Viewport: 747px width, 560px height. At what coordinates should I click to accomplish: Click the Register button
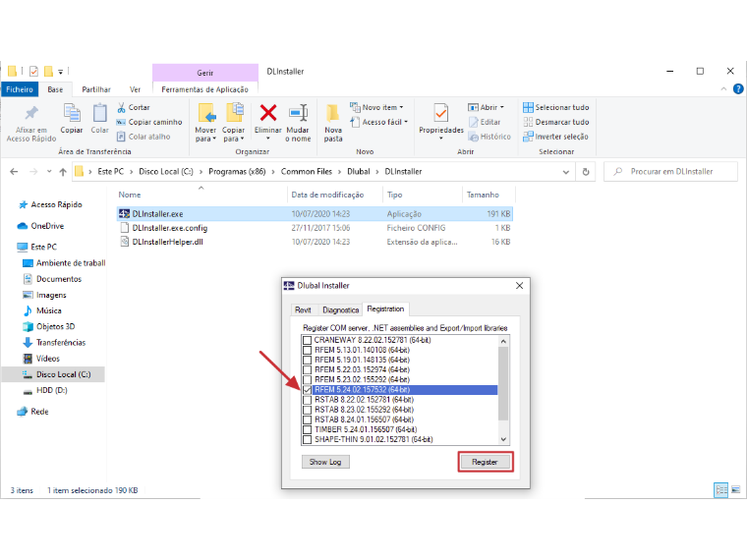click(x=485, y=462)
